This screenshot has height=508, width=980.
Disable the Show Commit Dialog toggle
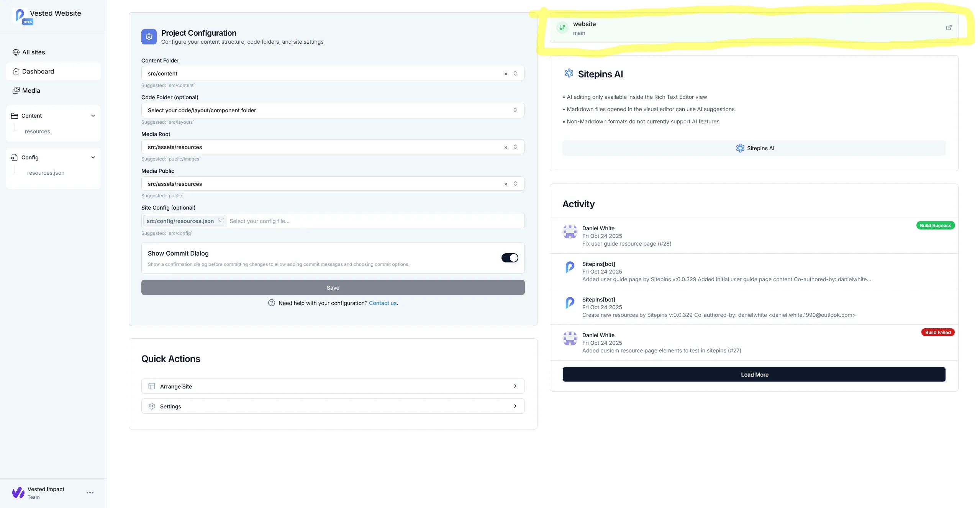pyautogui.click(x=510, y=257)
